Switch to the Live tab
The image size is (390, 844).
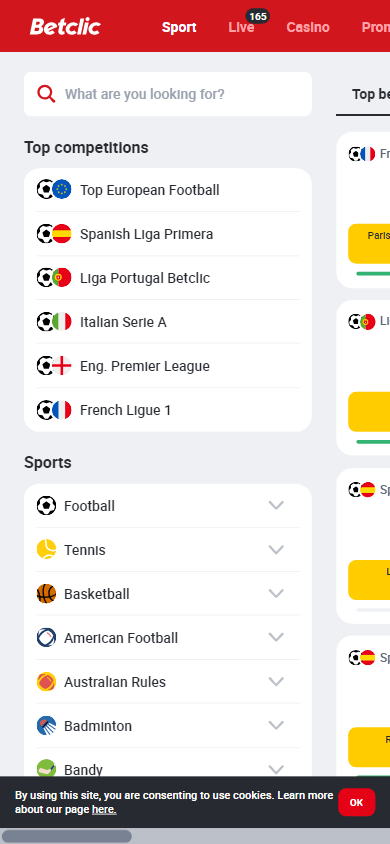pos(241,27)
